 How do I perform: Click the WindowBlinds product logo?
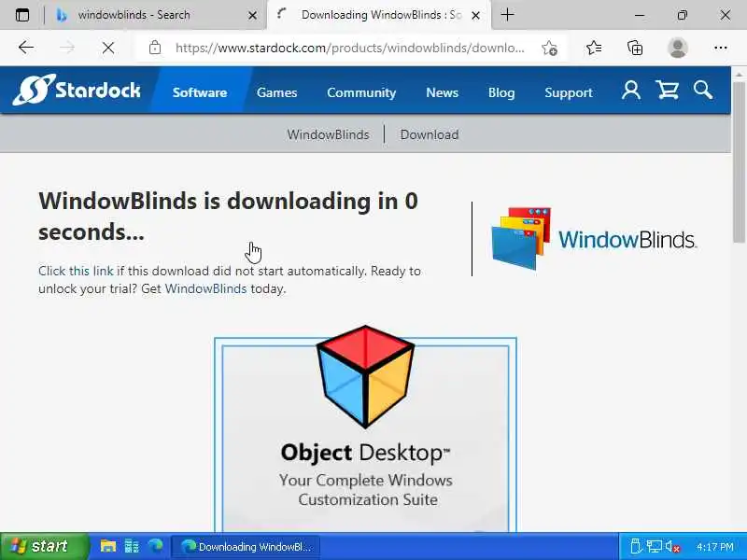(594, 238)
